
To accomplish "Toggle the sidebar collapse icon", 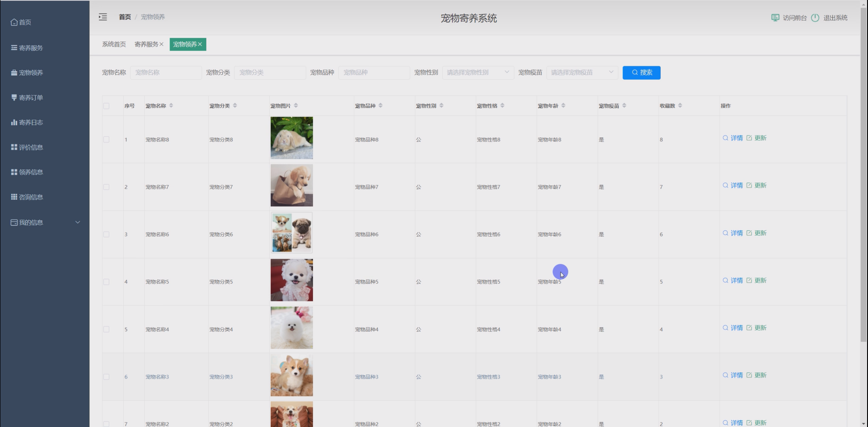I will (103, 17).
